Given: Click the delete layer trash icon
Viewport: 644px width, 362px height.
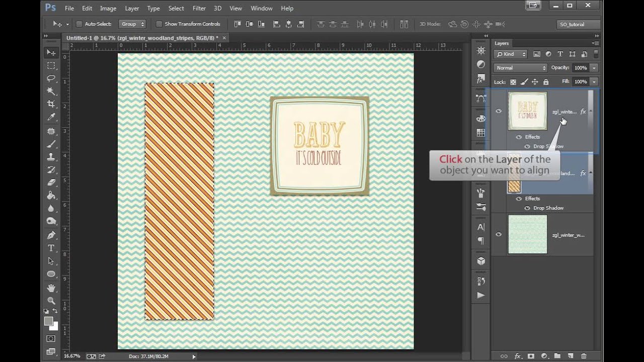Looking at the screenshot, I should click(x=584, y=356).
